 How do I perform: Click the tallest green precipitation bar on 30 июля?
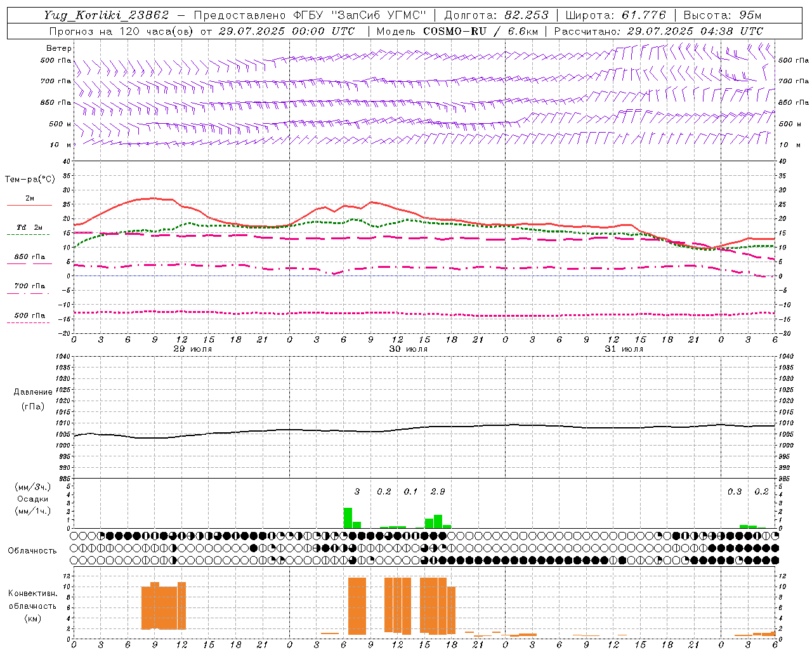348,518
